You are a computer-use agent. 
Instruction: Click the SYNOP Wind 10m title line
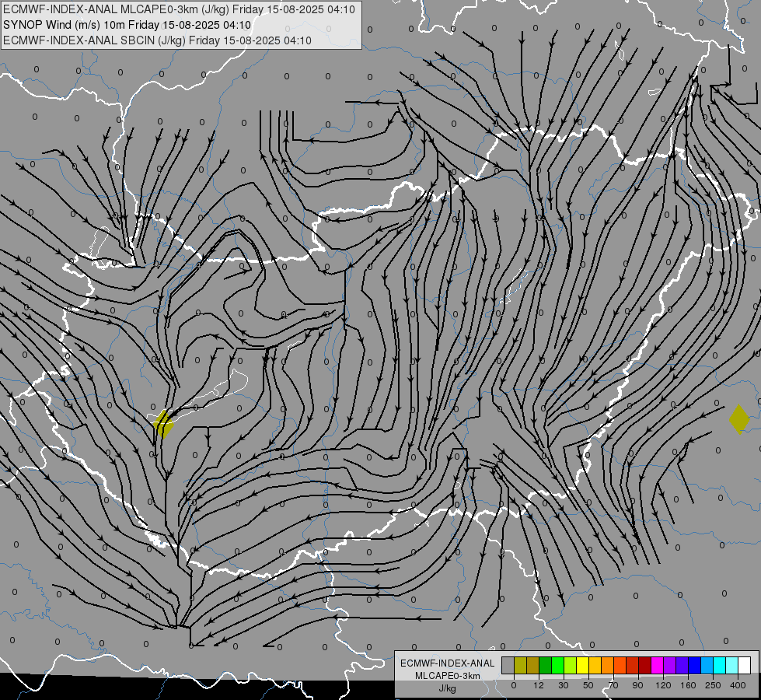[x=127, y=25]
